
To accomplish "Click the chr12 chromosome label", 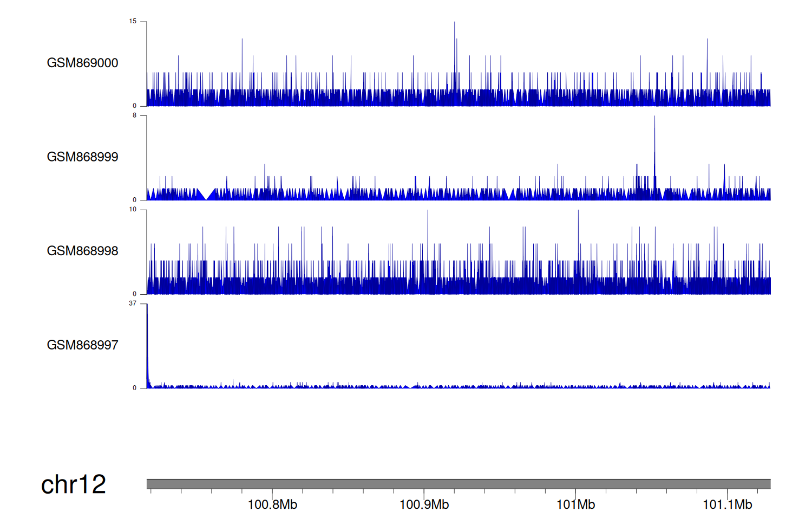I will (x=74, y=484).
